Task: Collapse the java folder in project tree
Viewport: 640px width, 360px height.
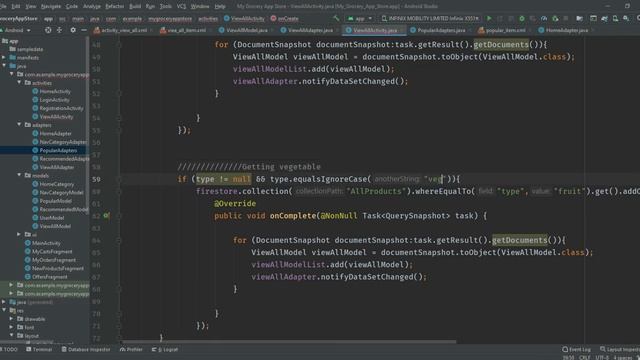Action: (4, 66)
